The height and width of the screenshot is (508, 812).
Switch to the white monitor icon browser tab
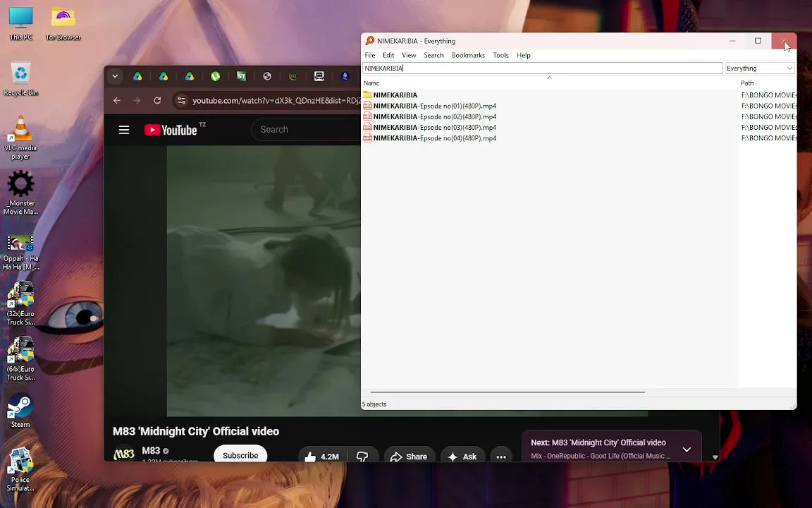(x=319, y=76)
